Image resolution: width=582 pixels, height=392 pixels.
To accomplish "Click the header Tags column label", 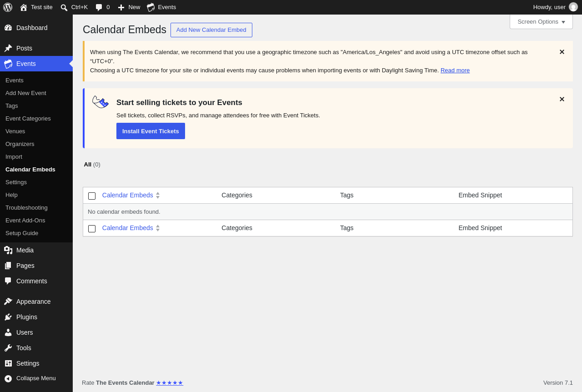I will tap(346, 195).
